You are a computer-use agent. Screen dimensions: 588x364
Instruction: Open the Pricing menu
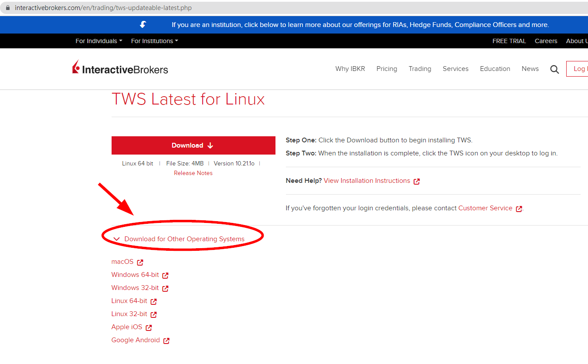387,69
